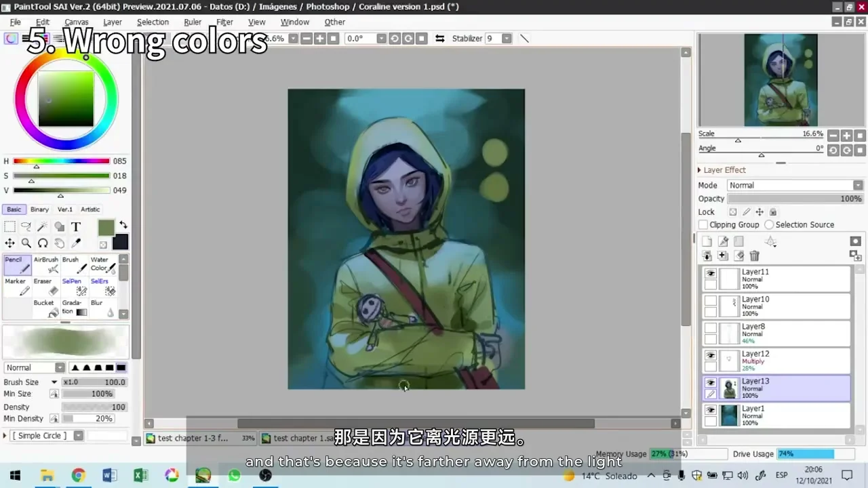Open the Window menu

point(295,22)
